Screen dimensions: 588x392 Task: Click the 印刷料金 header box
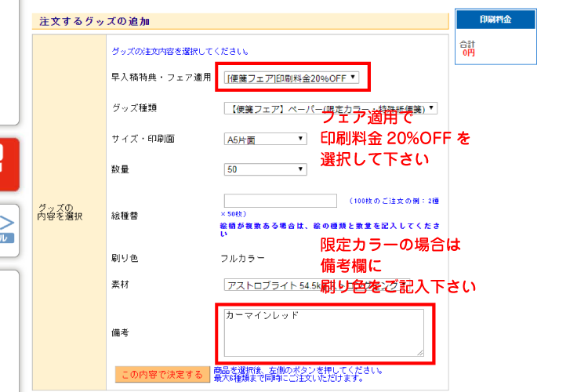tap(495, 20)
